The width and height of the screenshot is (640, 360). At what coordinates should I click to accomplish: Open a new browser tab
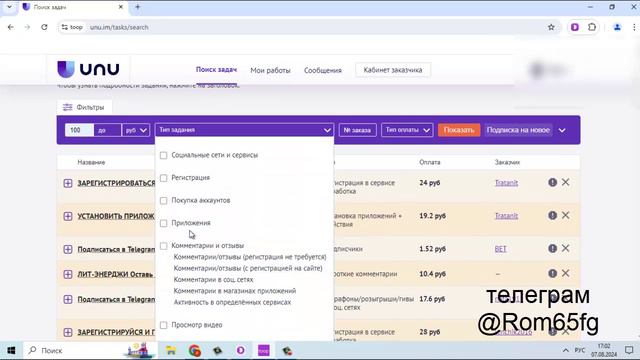(x=138, y=7)
